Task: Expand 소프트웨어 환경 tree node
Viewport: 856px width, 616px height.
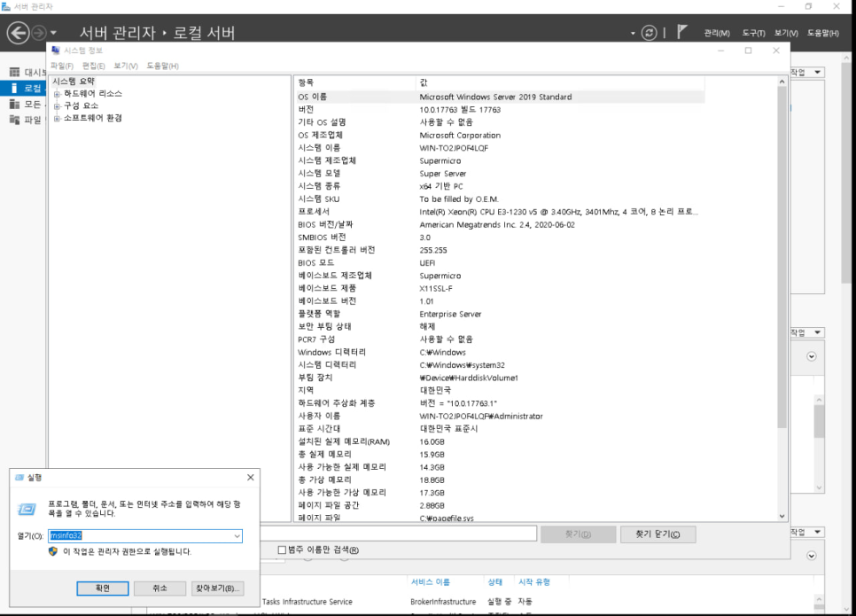Action: pos(57,119)
